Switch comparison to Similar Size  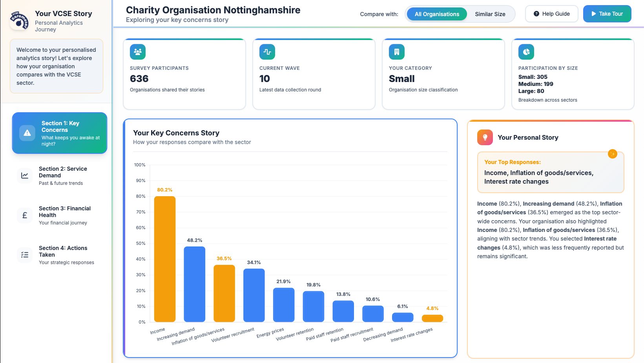tap(490, 14)
